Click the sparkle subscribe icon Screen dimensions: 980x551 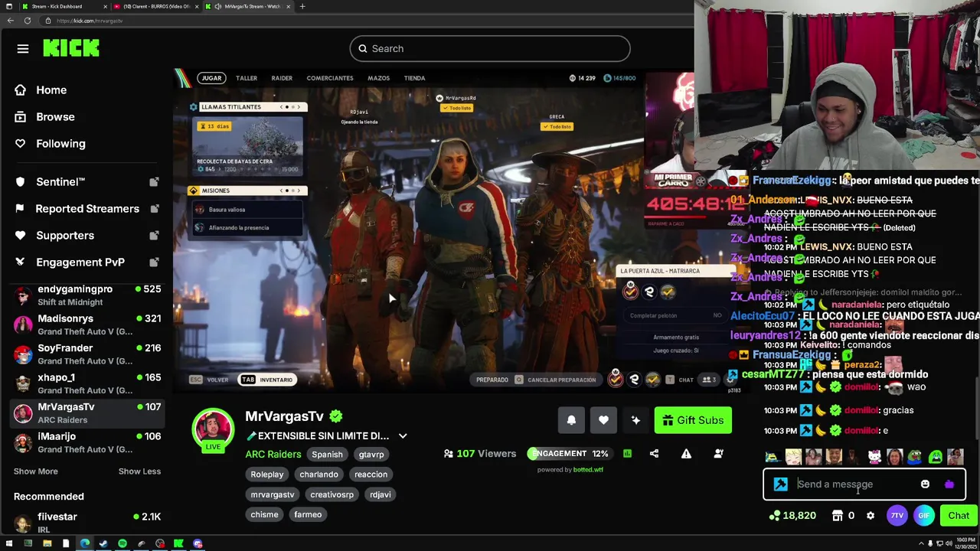click(635, 420)
